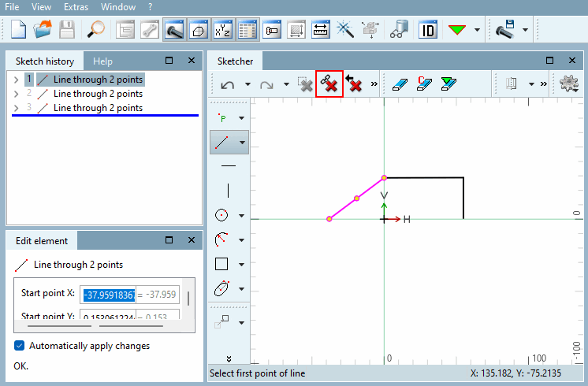Image resolution: width=588 pixels, height=386 pixels.
Task: Toggle the XYZ coordinates panel button
Action: [223, 30]
